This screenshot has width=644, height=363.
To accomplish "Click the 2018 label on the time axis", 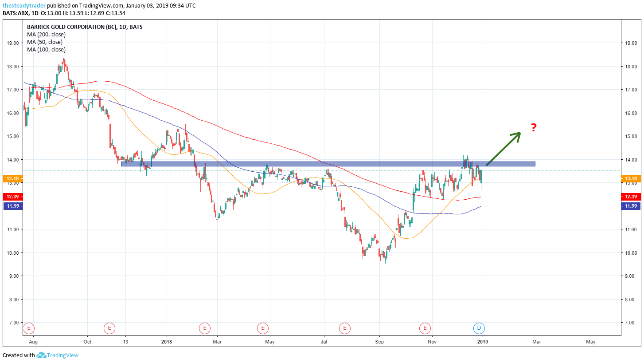I will pyautogui.click(x=167, y=342).
